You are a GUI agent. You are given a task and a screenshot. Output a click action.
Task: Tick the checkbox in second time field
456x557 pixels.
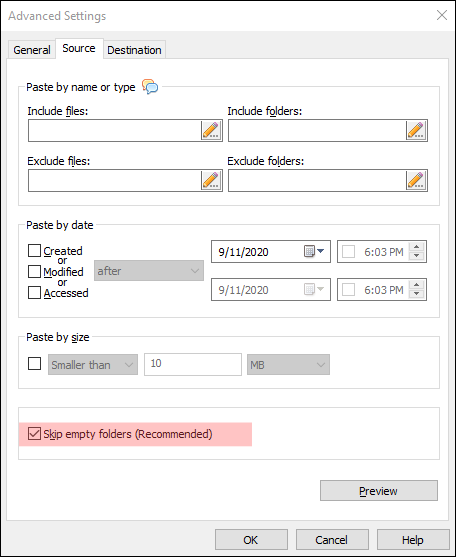[348, 290]
